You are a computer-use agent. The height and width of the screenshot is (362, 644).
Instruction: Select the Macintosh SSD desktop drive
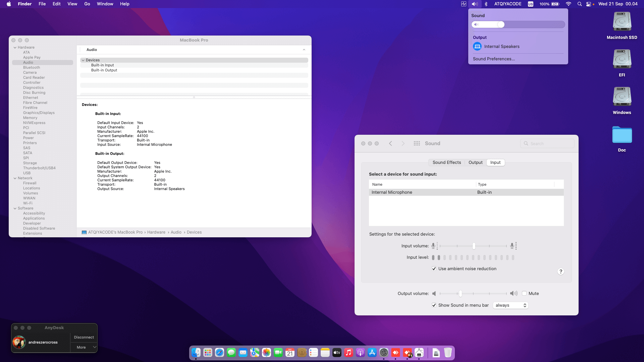point(622,26)
